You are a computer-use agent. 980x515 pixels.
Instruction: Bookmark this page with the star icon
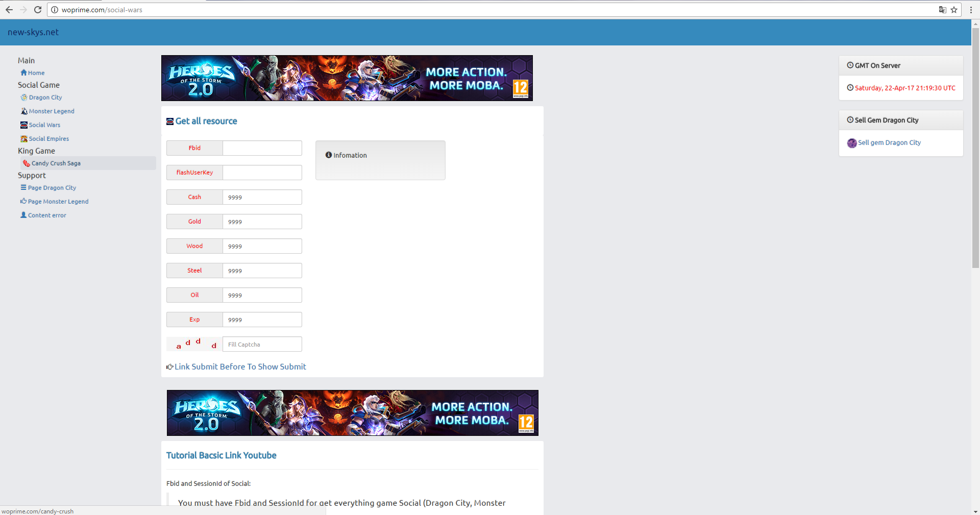pyautogui.click(x=954, y=10)
